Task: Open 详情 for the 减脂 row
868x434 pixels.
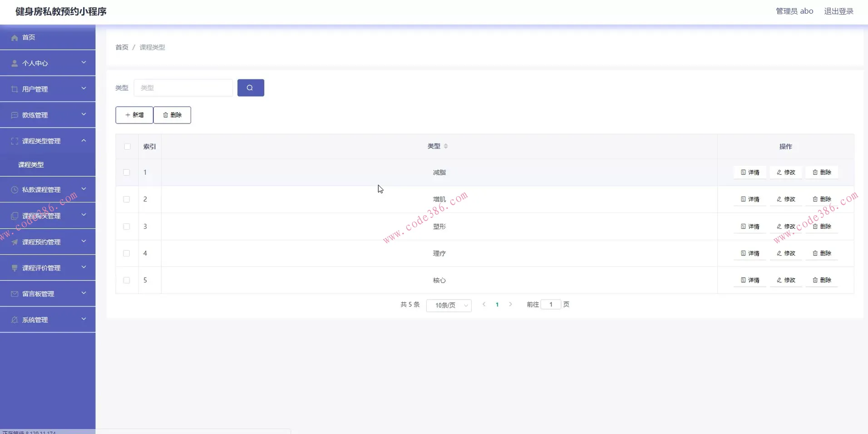Action: pos(750,172)
